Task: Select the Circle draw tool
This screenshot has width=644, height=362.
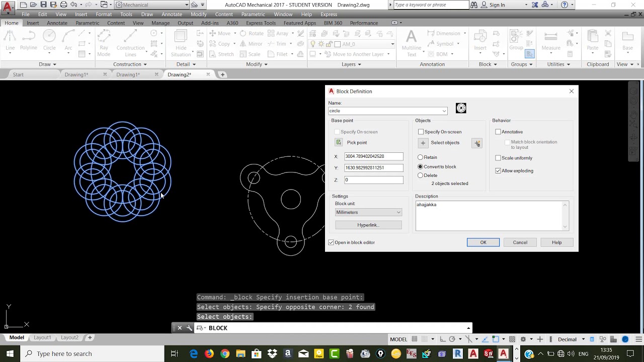Action: point(49,41)
